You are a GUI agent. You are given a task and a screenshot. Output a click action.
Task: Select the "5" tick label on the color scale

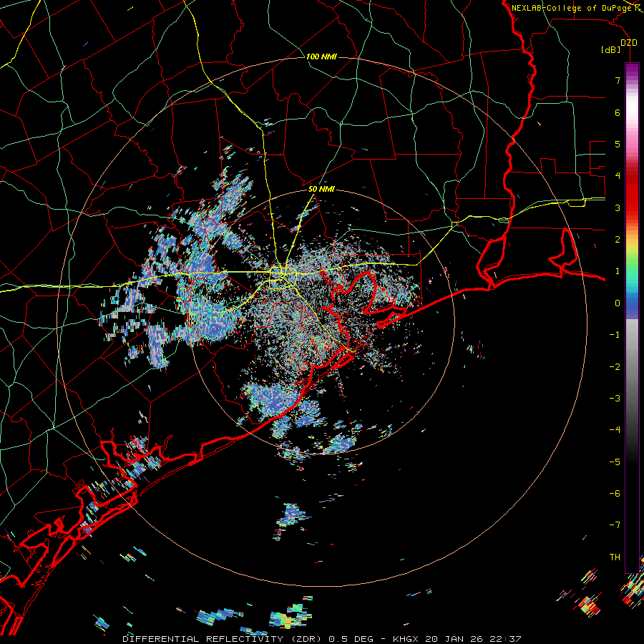(x=618, y=144)
